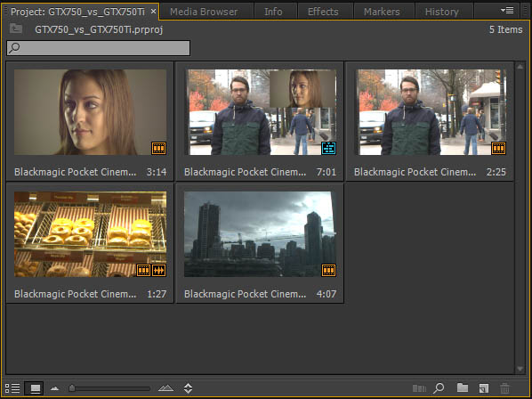Click the Clear trash can icon

pos(504,388)
